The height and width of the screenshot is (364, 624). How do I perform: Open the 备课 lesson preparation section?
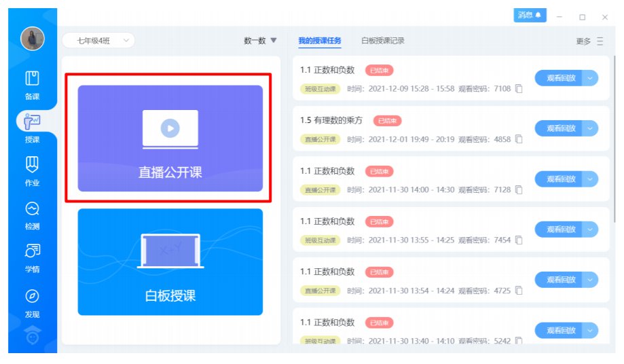click(x=32, y=85)
